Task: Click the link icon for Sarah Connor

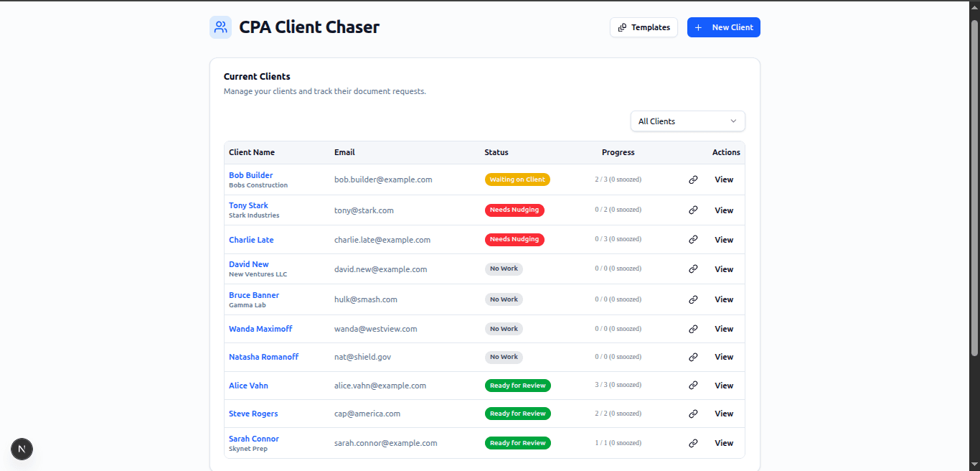Action: pyautogui.click(x=693, y=443)
